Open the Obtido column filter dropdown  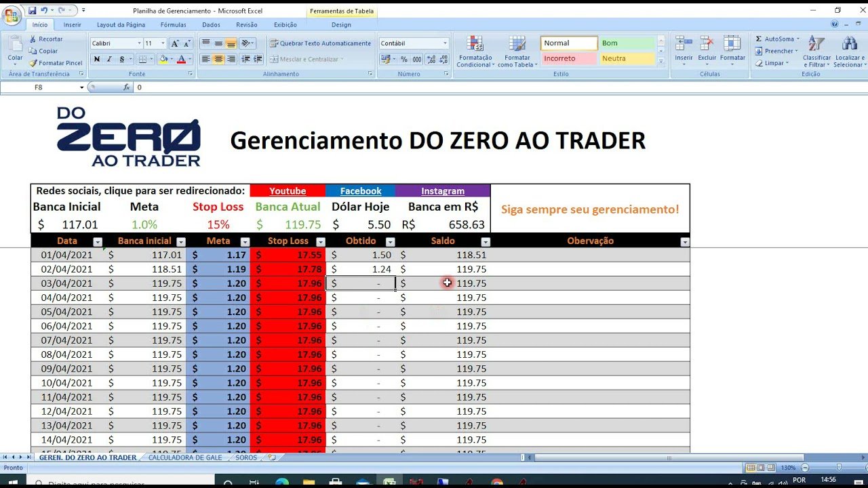point(390,242)
